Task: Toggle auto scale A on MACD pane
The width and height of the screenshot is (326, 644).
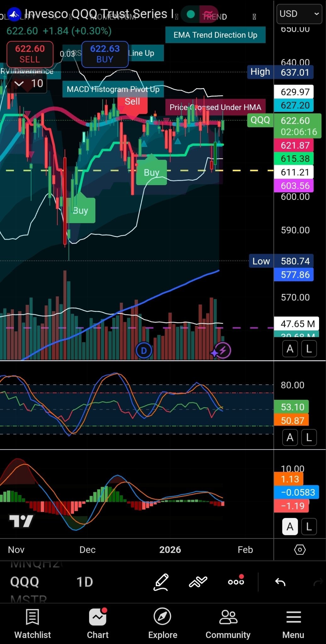Action: (x=290, y=526)
